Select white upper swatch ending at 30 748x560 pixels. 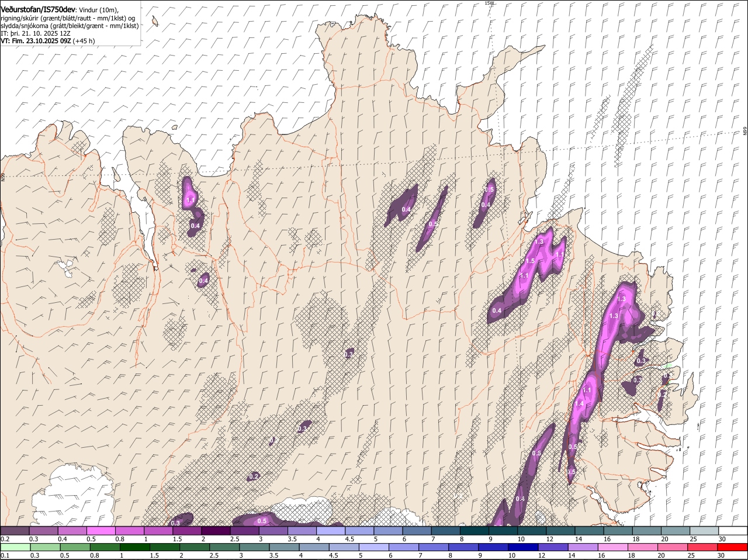pos(733,531)
